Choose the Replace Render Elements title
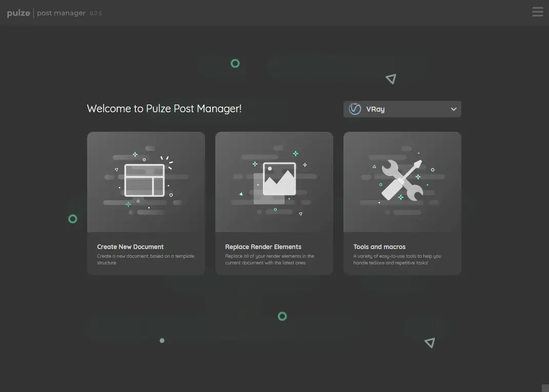 tap(263, 246)
